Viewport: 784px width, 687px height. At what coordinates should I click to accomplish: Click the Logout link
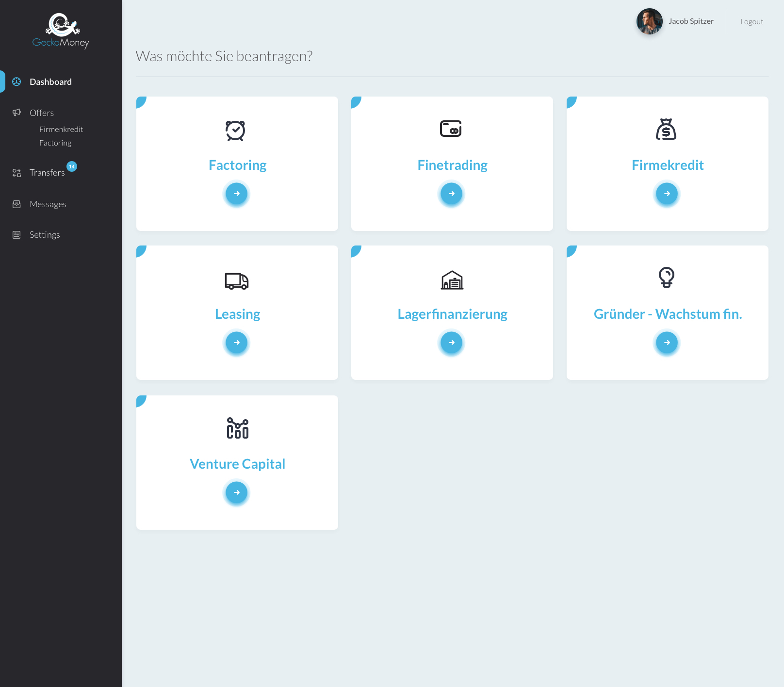tap(751, 22)
